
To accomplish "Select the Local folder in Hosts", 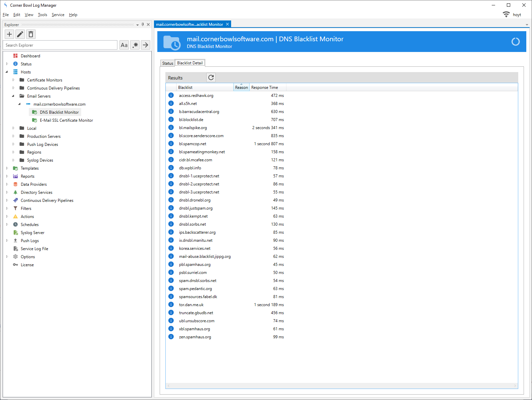I will (32, 128).
